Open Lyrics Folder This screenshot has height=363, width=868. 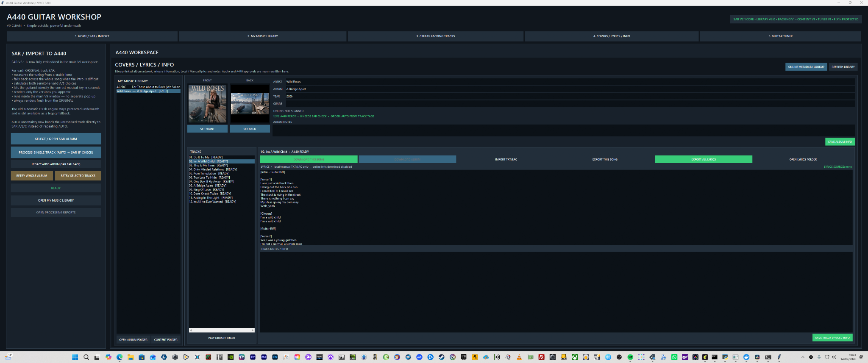click(x=803, y=159)
